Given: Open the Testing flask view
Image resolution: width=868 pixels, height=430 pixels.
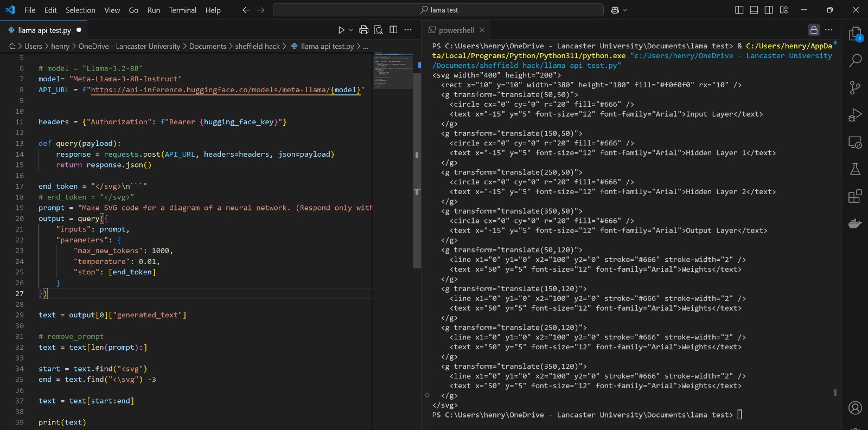Looking at the screenshot, I should click(855, 169).
